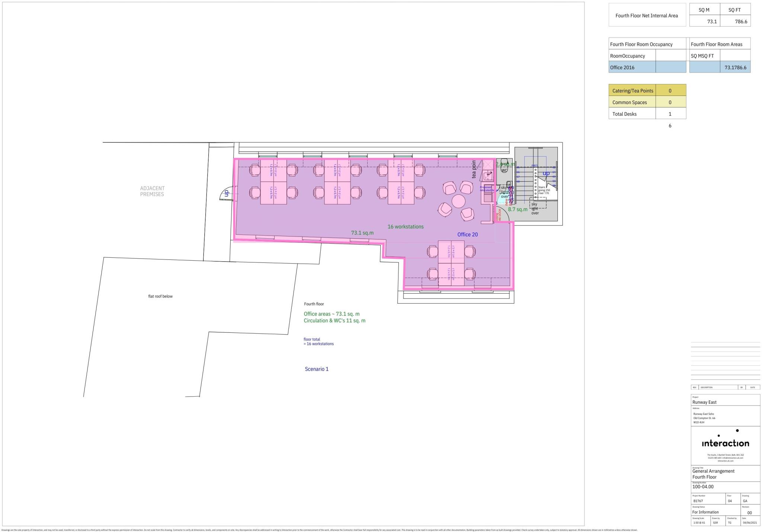The width and height of the screenshot is (762, 532).
Task: Click '16 workstations' label inside the plan
Action: (x=406, y=226)
